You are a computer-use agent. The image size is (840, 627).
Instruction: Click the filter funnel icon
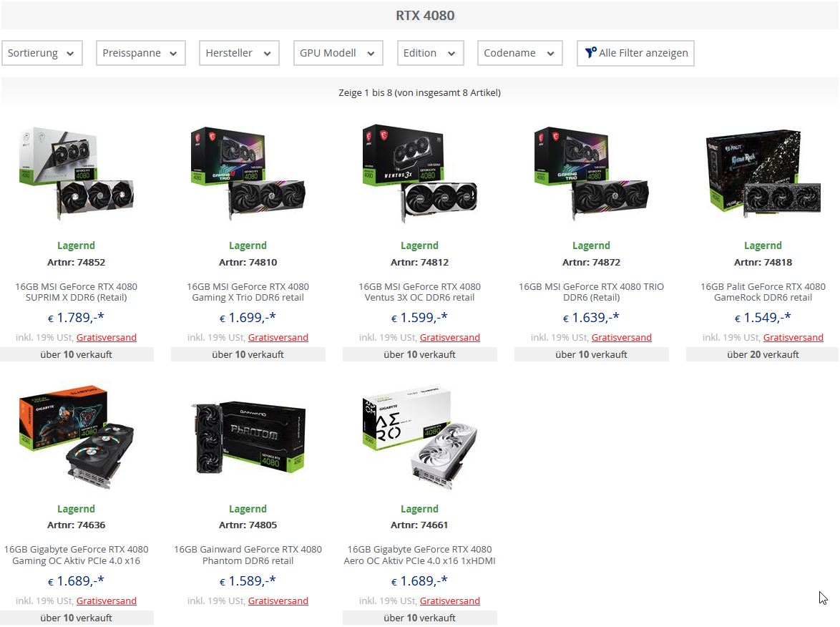click(590, 52)
